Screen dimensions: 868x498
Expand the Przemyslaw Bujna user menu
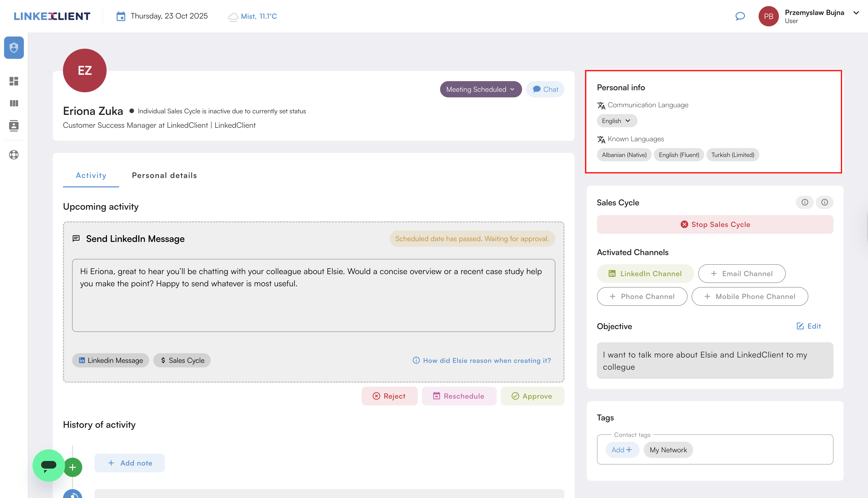tap(856, 13)
